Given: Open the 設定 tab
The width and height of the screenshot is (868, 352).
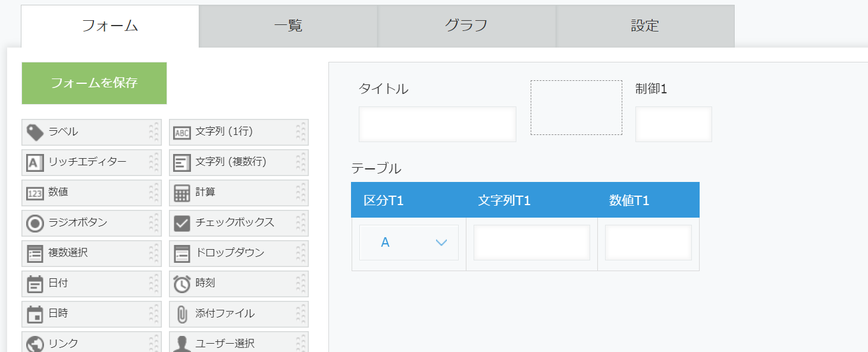Looking at the screenshot, I should click(x=645, y=26).
